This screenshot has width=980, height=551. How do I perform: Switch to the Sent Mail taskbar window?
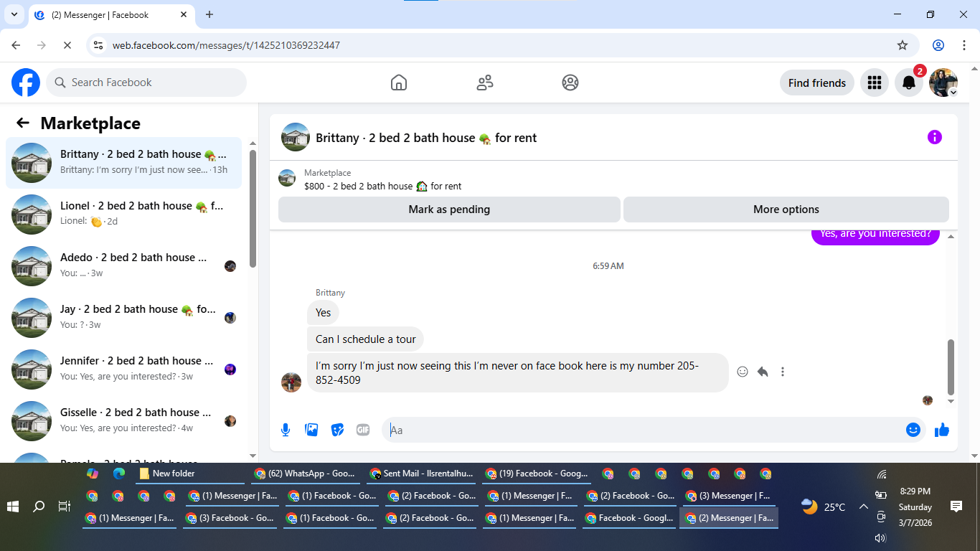point(421,474)
